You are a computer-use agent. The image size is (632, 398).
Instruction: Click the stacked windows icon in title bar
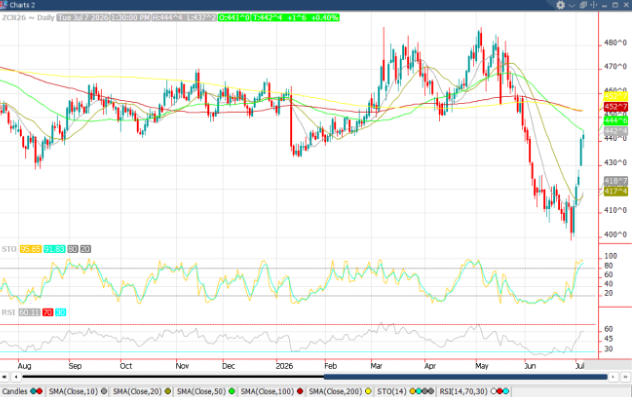583,5
